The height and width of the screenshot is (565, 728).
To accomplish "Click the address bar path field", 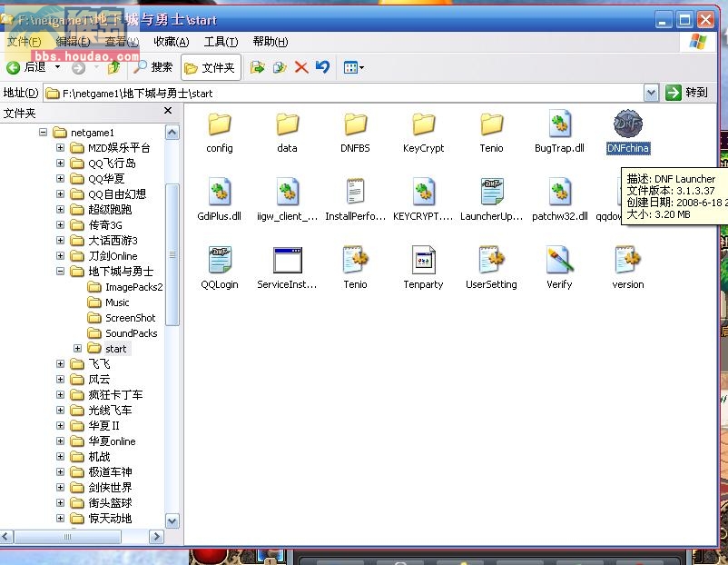I will pyautogui.click(x=343, y=93).
